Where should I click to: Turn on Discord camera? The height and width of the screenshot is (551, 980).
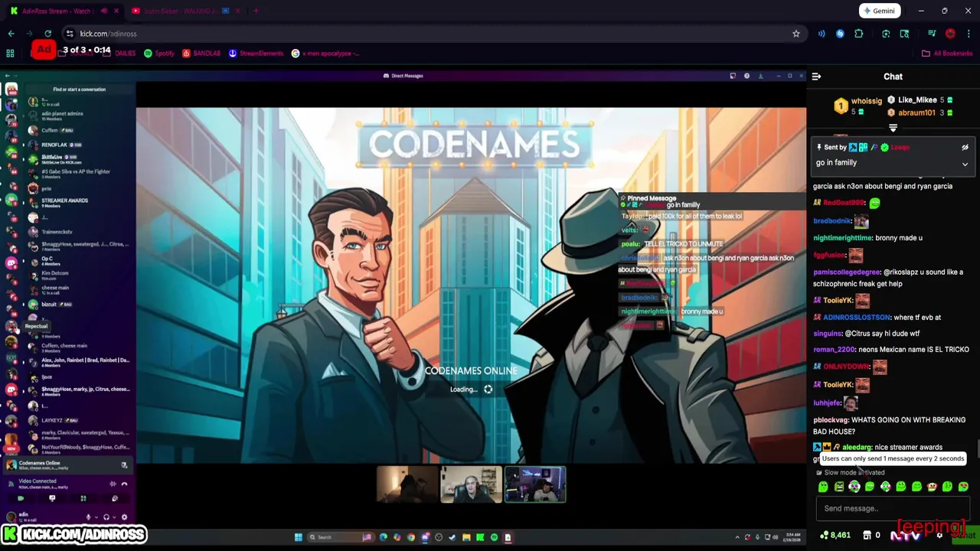click(x=21, y=498)
